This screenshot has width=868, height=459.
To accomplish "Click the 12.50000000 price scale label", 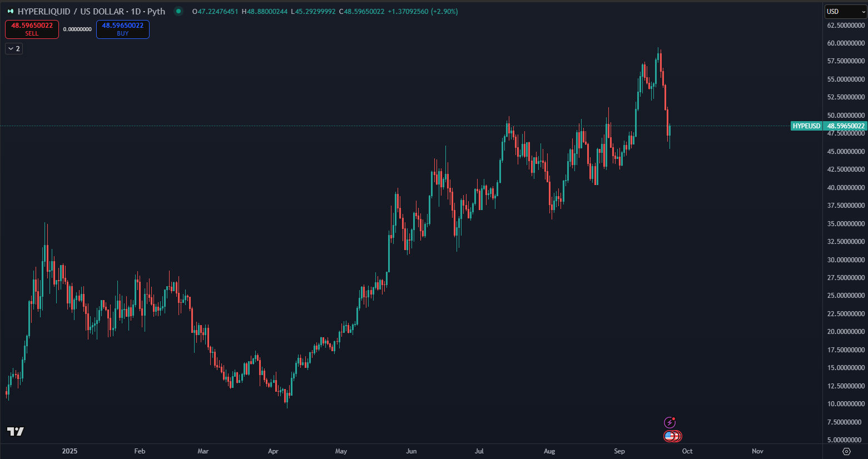I will (x=846, y=386).
